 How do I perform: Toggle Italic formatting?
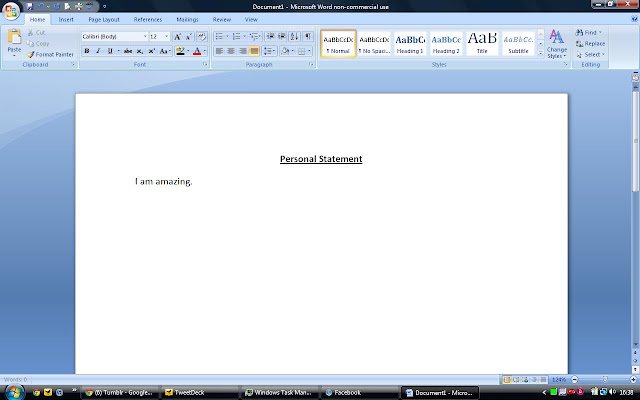pos(98,51)
